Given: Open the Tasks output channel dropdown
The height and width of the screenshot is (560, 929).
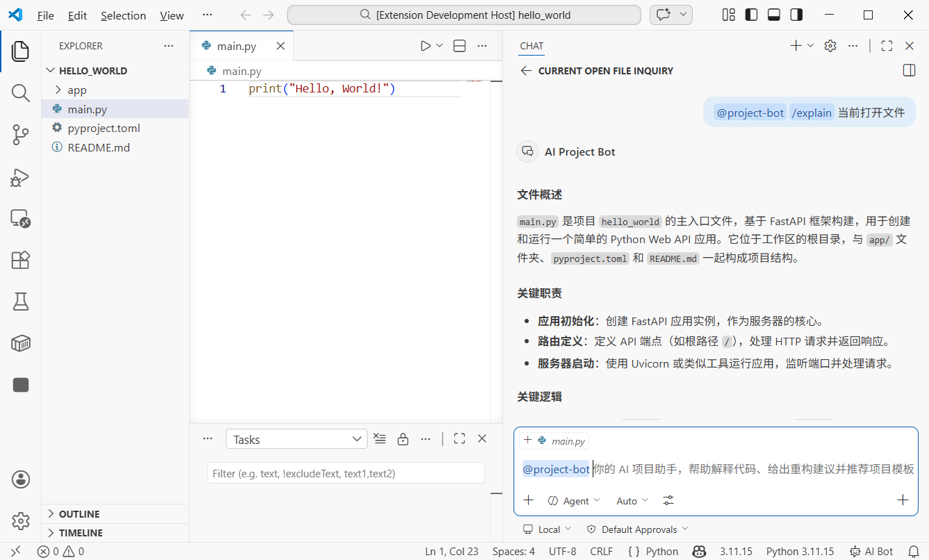Looking at the screenshot, I should tap(296, 438).
